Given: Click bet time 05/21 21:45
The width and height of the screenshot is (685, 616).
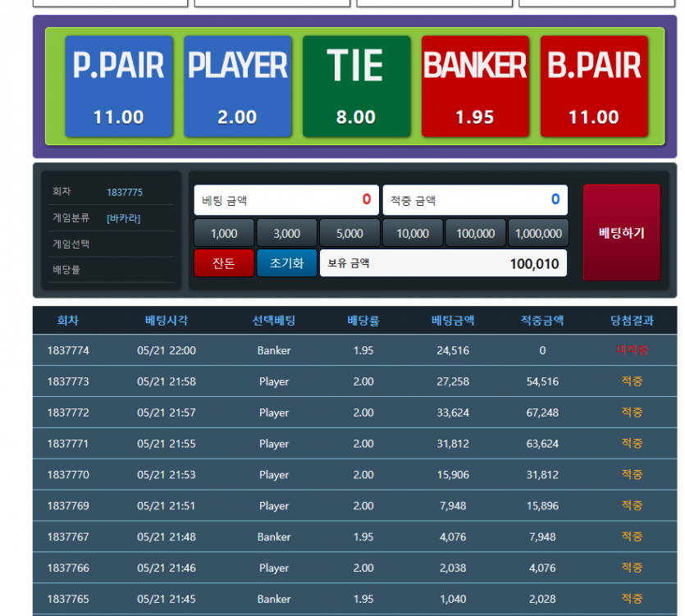Looking at the screenshot, I should [167, 599].
